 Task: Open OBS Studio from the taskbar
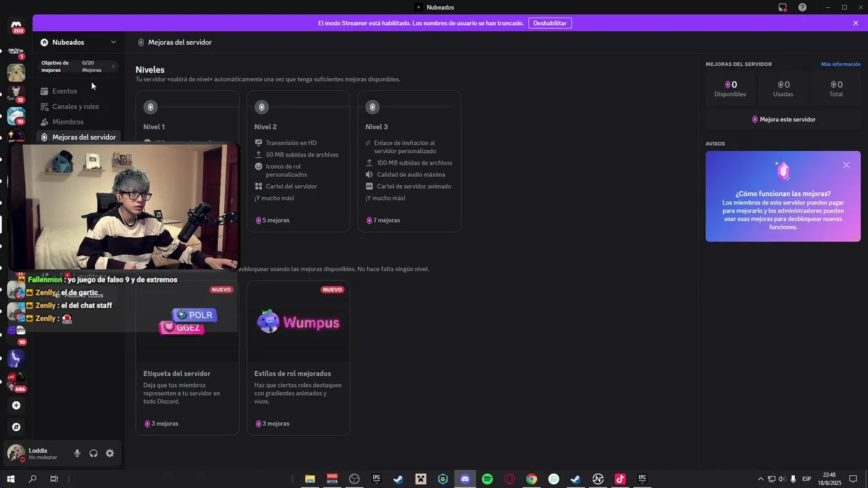tap(354, 479)
